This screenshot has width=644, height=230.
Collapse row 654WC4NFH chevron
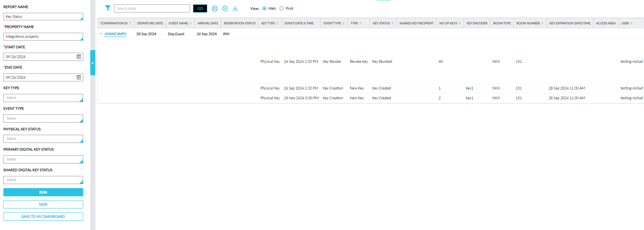(101, 33)
